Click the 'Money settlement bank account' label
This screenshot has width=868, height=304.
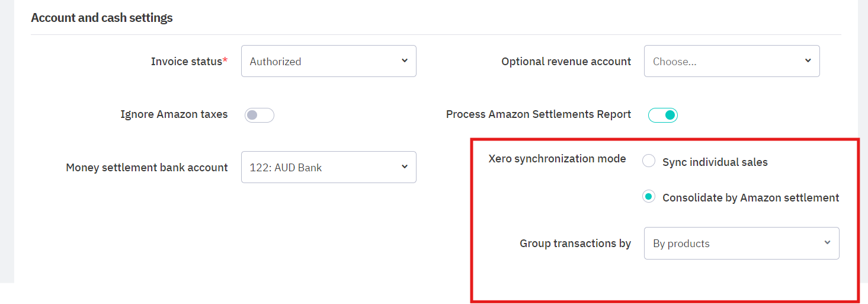(x=146, y=168)
